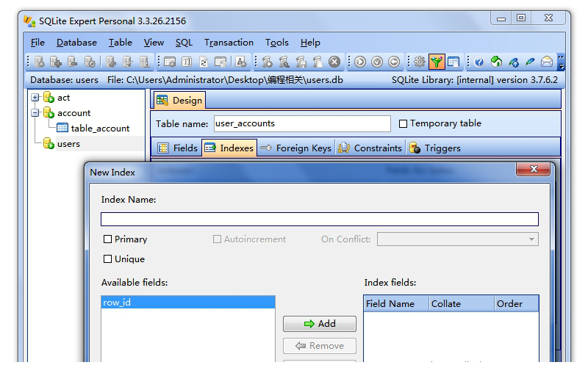Select the Indexes tab
Screen dimensions: 588x376
(229, 148)
